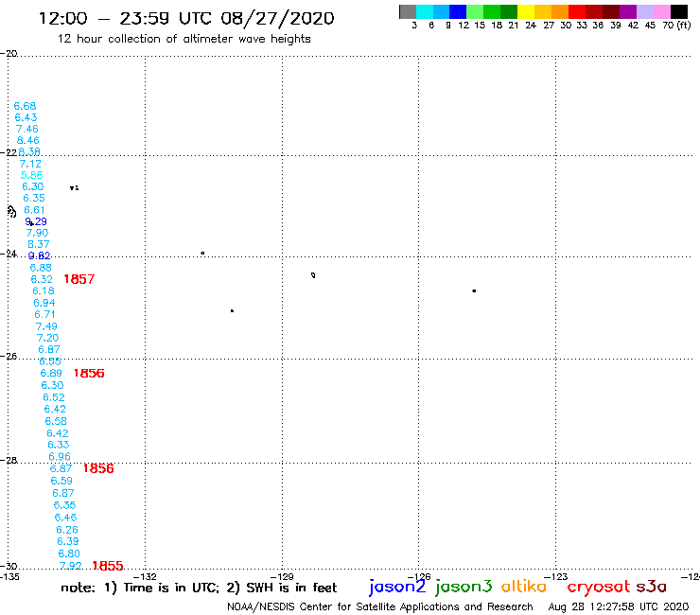The height and width of the screenshot is (615, 700).
Task: Click the pink swatch in the color scale
Action: (x=662, y=11)
